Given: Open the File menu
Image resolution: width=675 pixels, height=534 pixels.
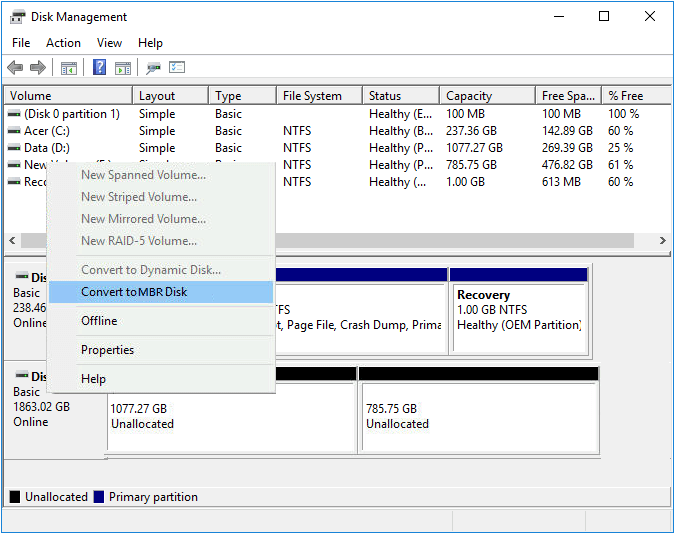Looking at the screenshot, I should point(21,43).
